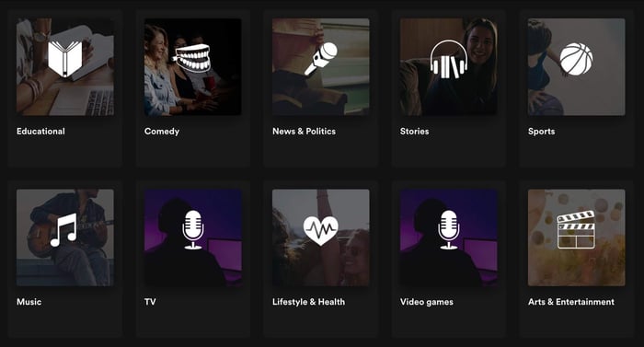Click the headphones and books icon on Stories

[449, 59]
